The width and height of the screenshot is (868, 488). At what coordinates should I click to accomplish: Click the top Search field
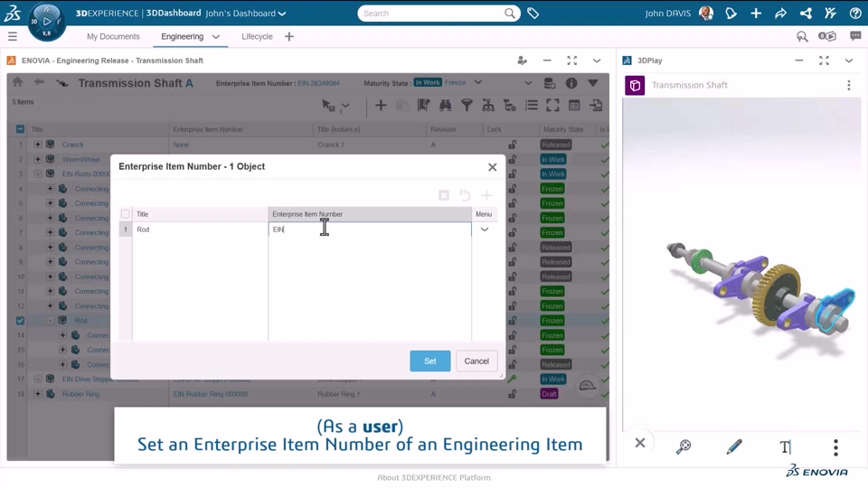(439, 14)
